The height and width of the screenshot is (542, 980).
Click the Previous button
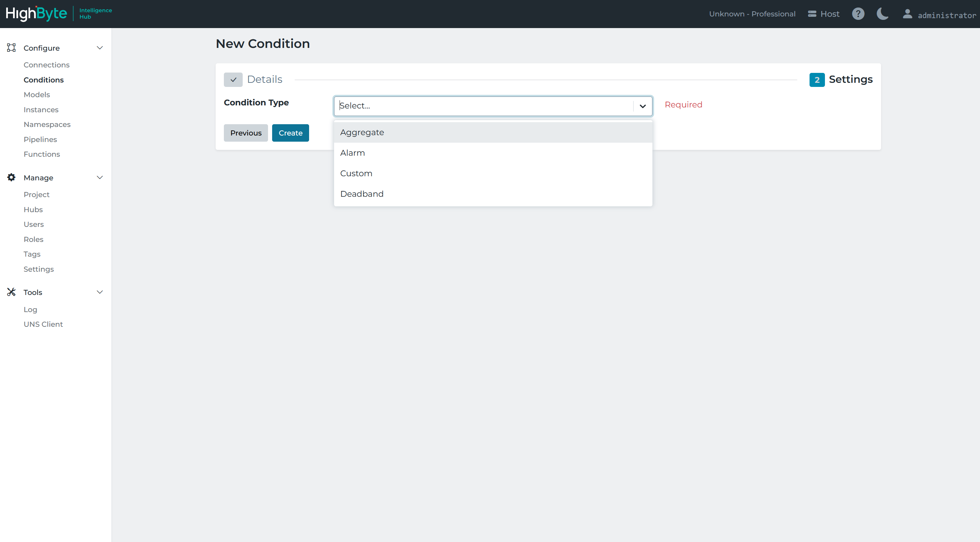coord(246,133)
